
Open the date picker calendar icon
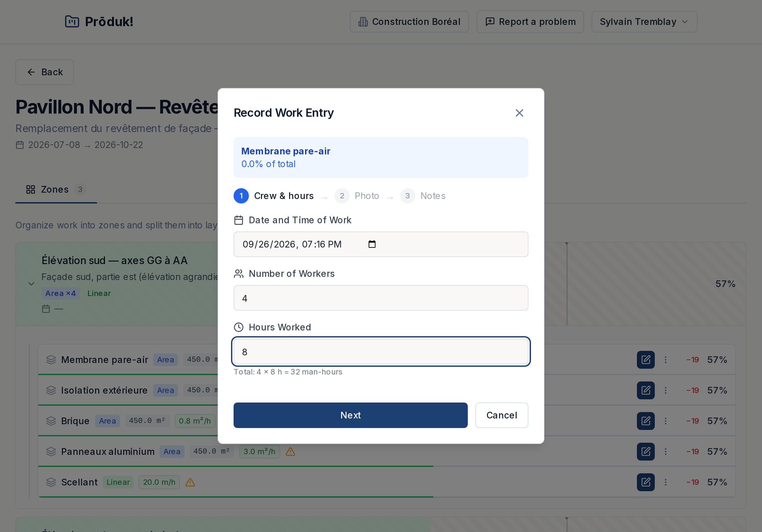click(372, 244)
